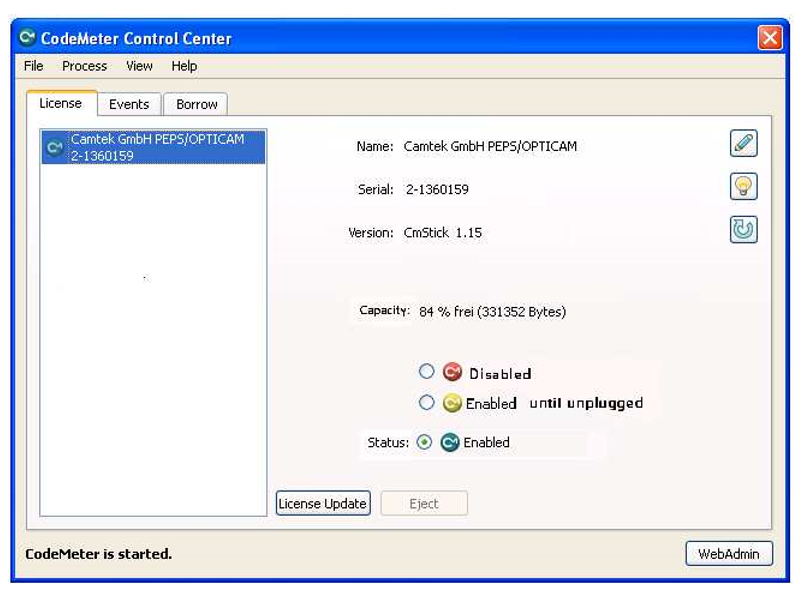804x590 pixels.
Task: Click status text CodeMeter is started
Action: 98,554
